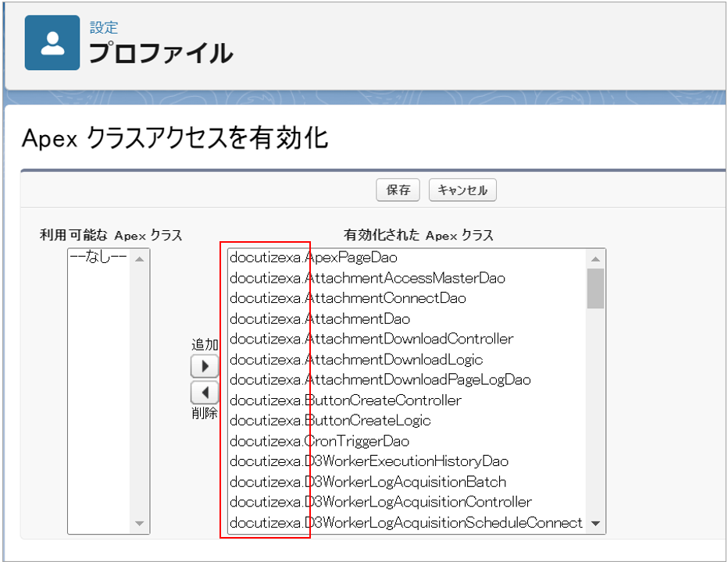This screenshot has width=728, height=562.
Task: Click the add right-arrow button
Action: [x=205, y=365]
